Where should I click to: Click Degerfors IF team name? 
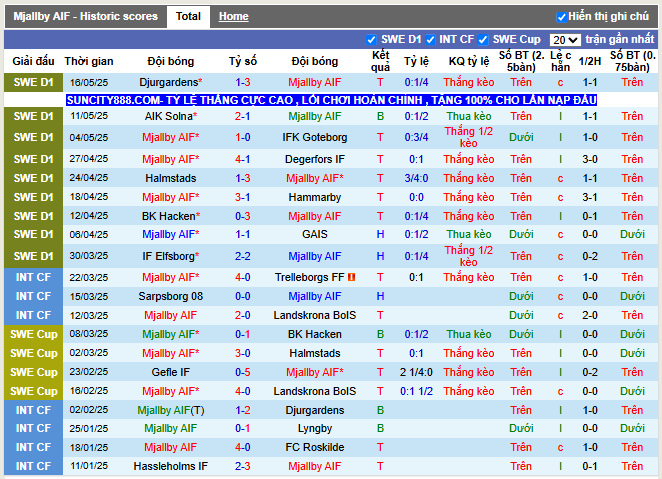(x=315, y=159)
